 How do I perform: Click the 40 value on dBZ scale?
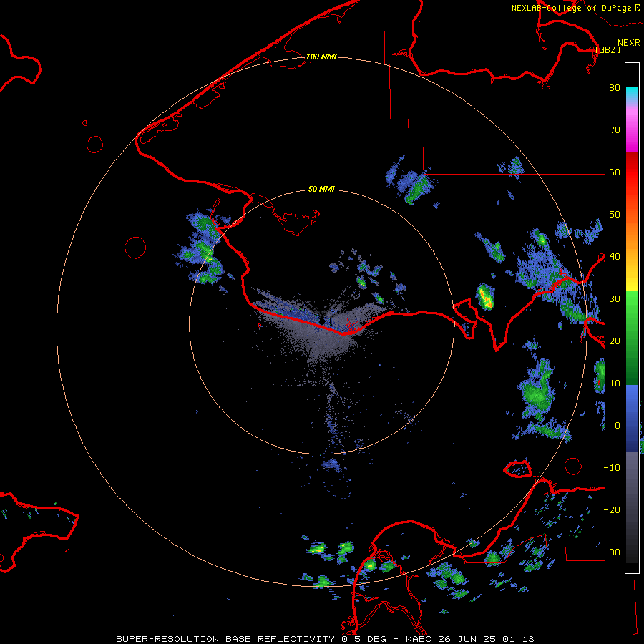point(615,257)
